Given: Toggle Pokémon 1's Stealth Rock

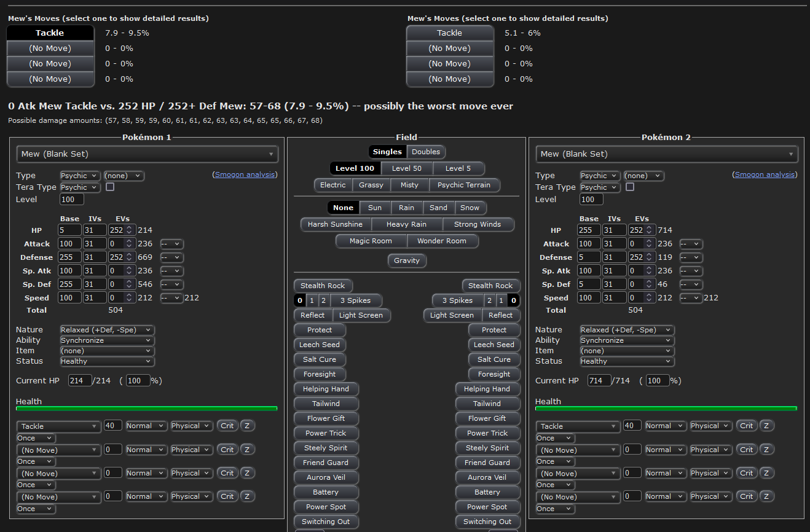Looking at the screenshot, I should [x=323, y=286].
